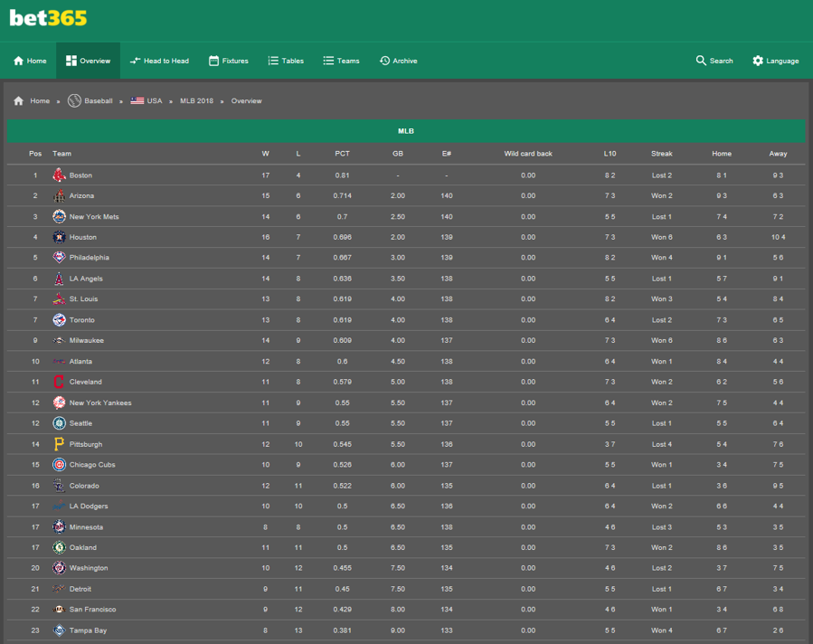Screen dimensions: 813x644
Task: Open the Search magnifier icon
Action: (x=701, y=61)
